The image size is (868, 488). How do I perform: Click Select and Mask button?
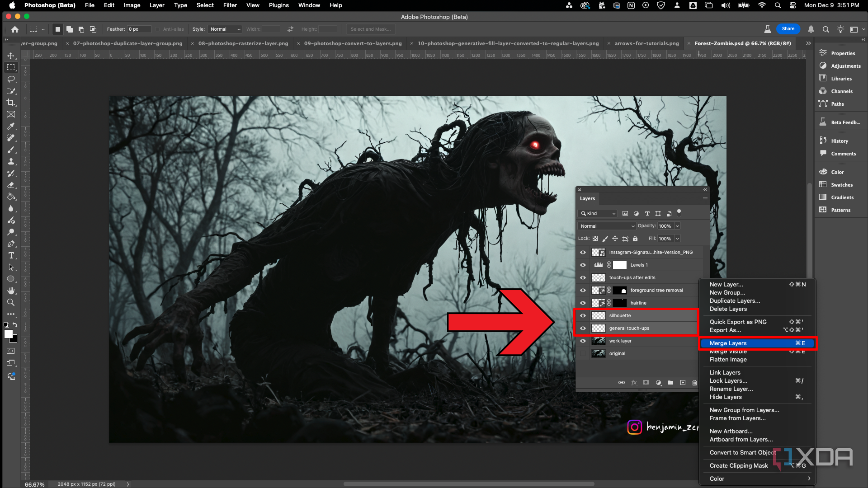[371, 29]
